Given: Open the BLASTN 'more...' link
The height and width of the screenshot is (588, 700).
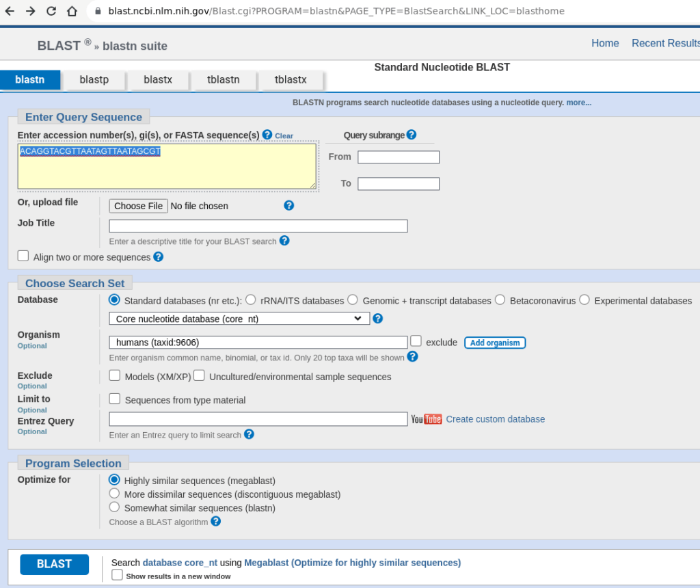Looking at the screenshot, I should click(x=578, y=103).
